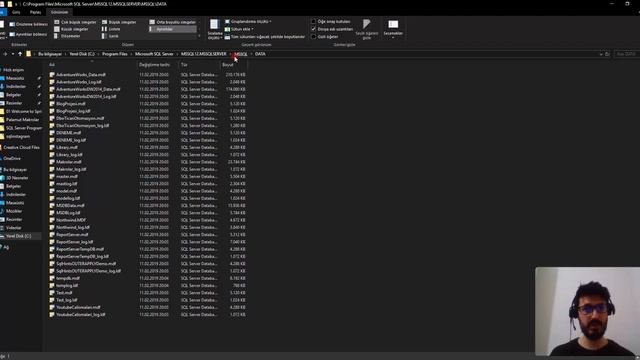
Task: Select AdventureWorks_Log.ldf file icon
Action: (x=52, y=82)
